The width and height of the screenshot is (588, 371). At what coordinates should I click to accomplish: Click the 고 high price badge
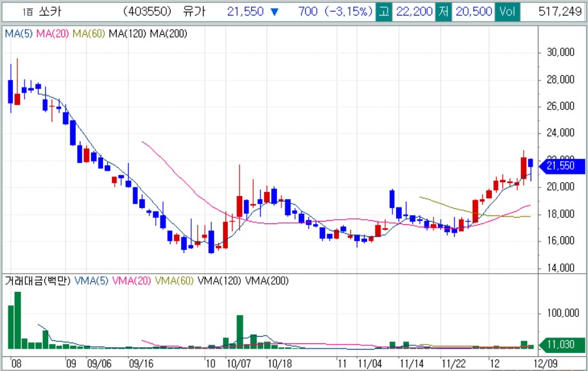(384, 12)
